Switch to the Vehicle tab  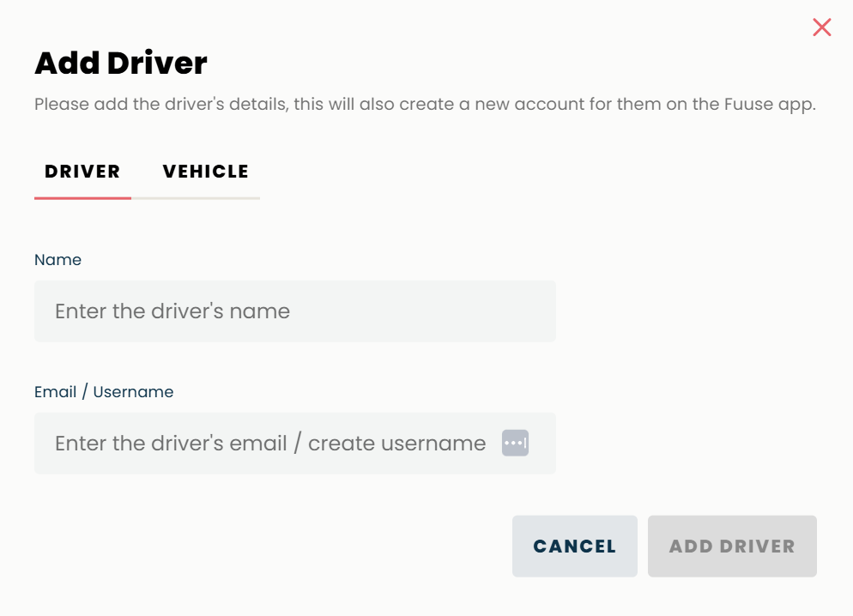pos(206,172)
